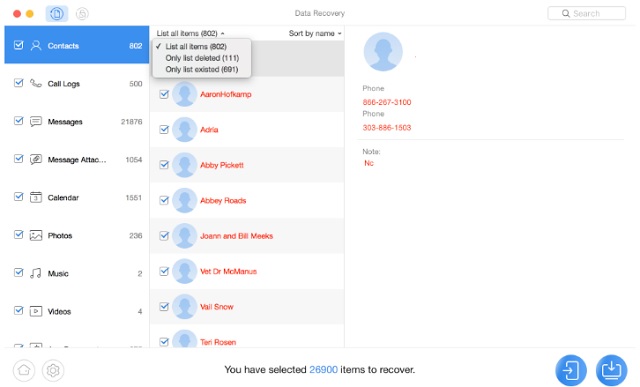Click the Messages count 21876

tap(131, 122)
